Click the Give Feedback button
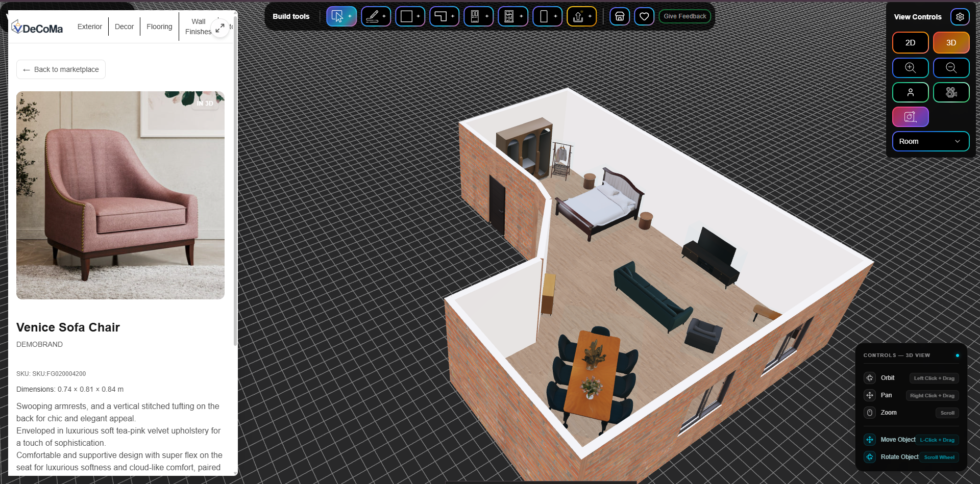The image size is (980, 484). [x=684, y=16]
